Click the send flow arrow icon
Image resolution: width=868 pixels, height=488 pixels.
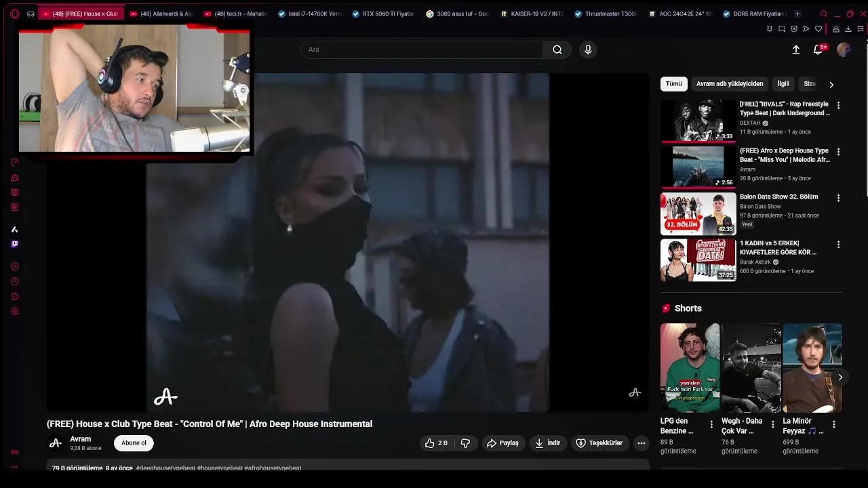click(x=806, y=28)
